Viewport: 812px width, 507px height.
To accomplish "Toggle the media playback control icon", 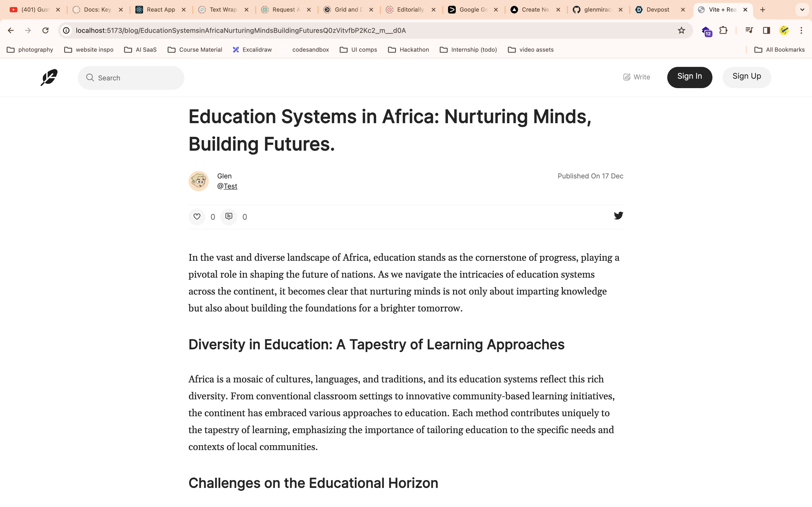I will (749, 30).
